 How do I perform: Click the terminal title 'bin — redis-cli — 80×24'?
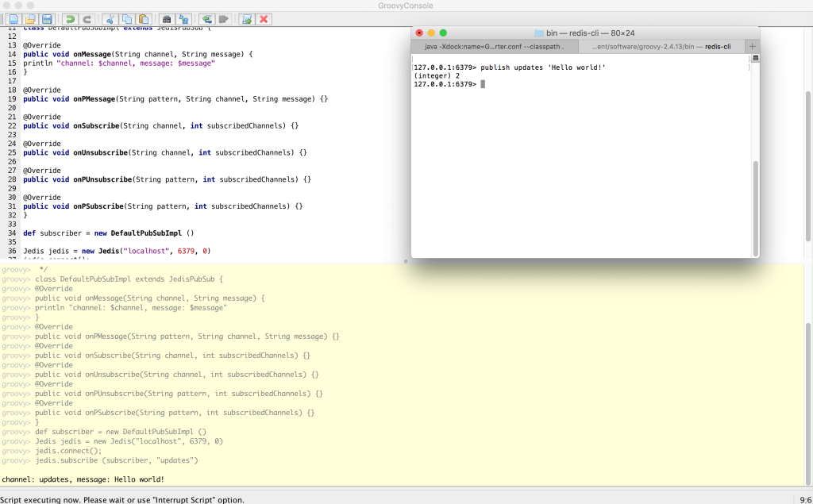[590, 33]
